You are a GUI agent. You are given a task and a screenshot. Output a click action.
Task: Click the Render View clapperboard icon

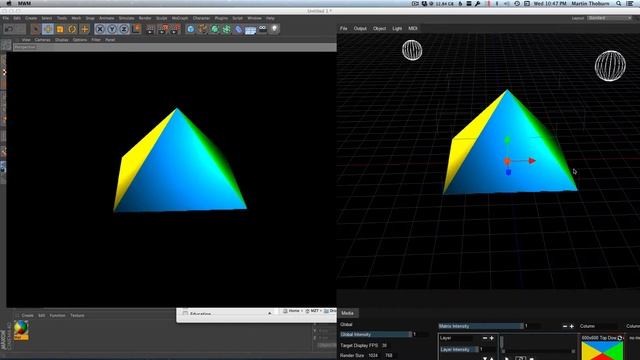150,29
